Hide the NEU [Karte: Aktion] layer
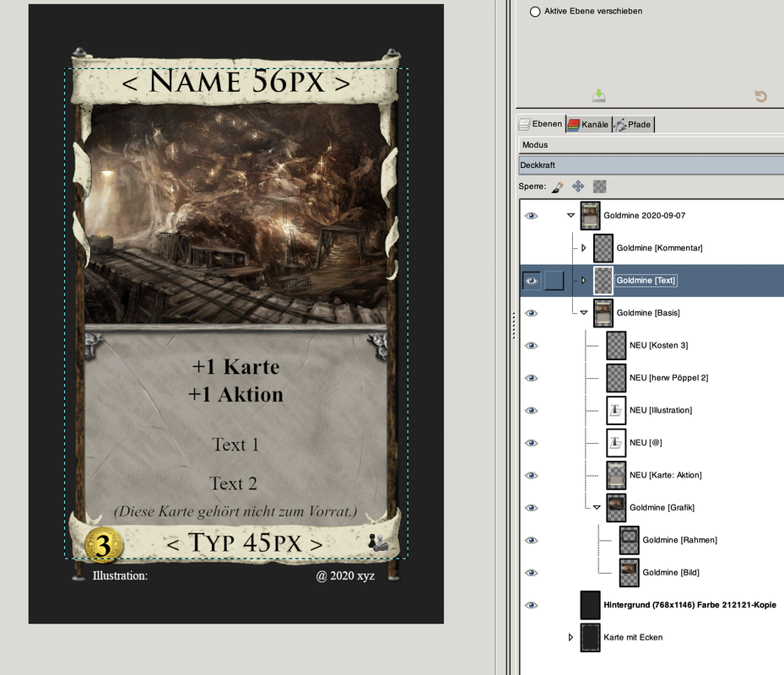 click(532, 476)
